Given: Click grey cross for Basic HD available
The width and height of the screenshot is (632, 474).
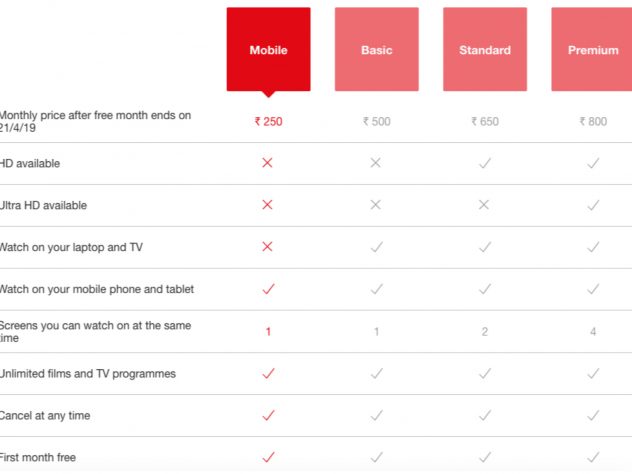Looking at the screenshot, I should (376, 163).
